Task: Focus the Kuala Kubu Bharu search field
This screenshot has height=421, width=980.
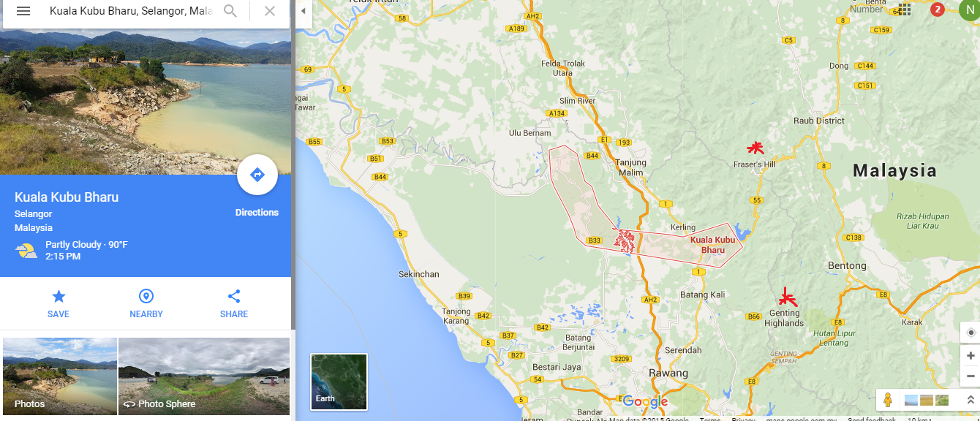Action: 131,11
